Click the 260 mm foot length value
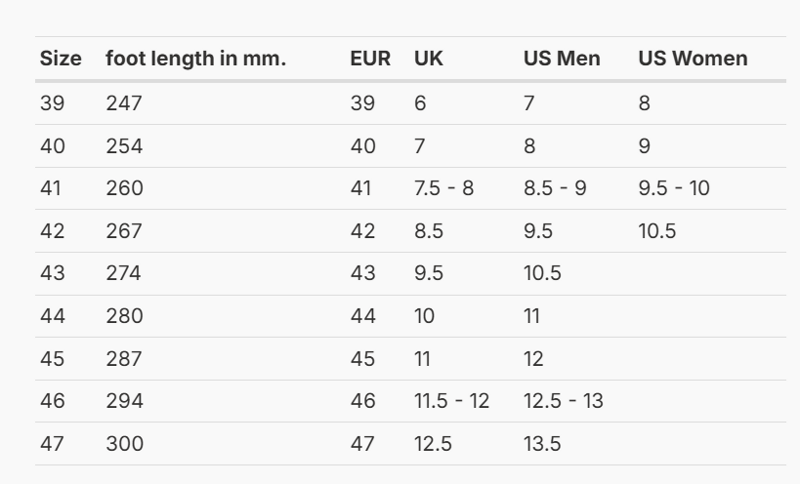Viewport: 800px width, 484px height. (124, 188)
